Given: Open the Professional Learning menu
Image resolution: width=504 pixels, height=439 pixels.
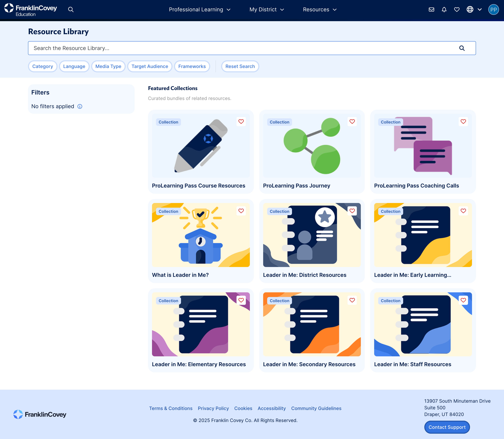Looking at the screenshot, I should tap(200, 9).
